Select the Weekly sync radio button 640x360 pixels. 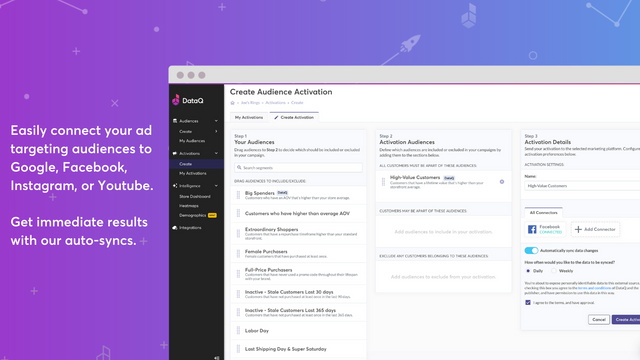[554, 271]
